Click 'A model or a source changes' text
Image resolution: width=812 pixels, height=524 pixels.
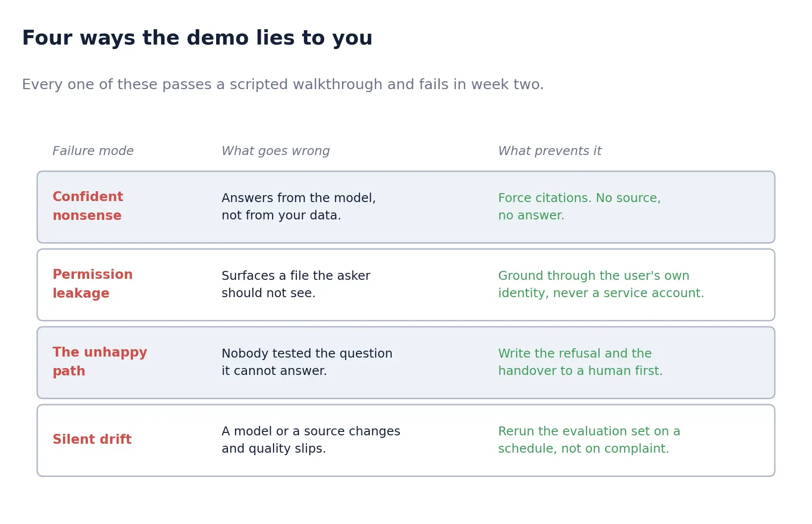pos(311,440)
